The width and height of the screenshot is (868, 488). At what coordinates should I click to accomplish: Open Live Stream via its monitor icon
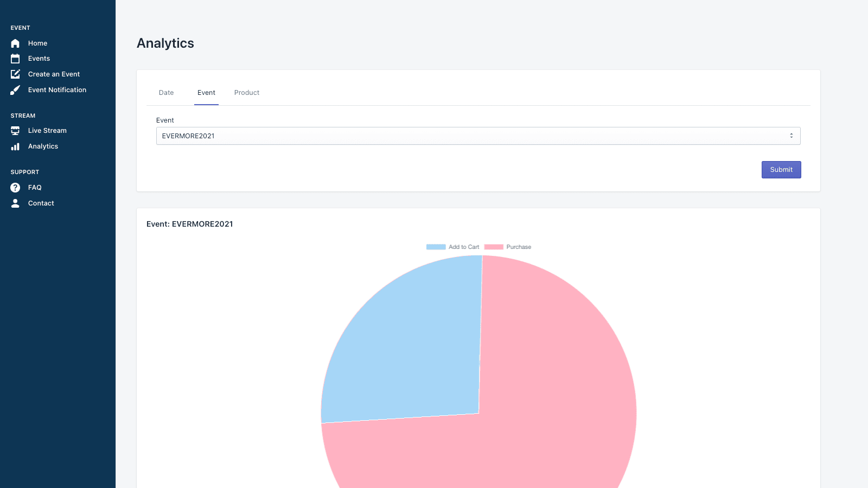15,130
